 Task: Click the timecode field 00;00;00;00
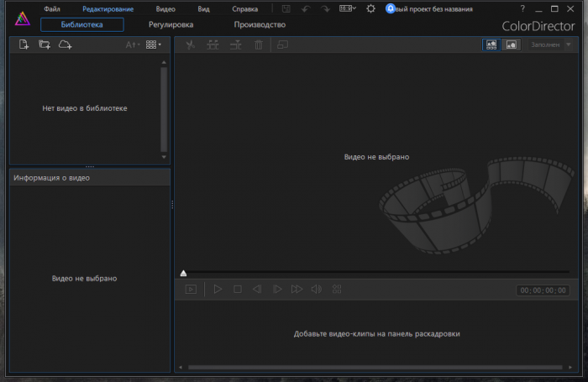543,290
